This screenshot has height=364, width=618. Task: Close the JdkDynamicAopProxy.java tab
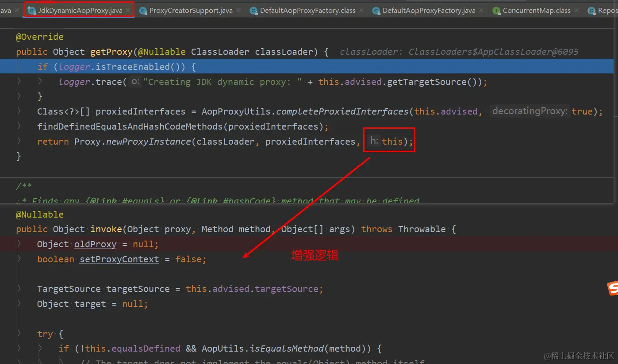[x=128, y=10]
